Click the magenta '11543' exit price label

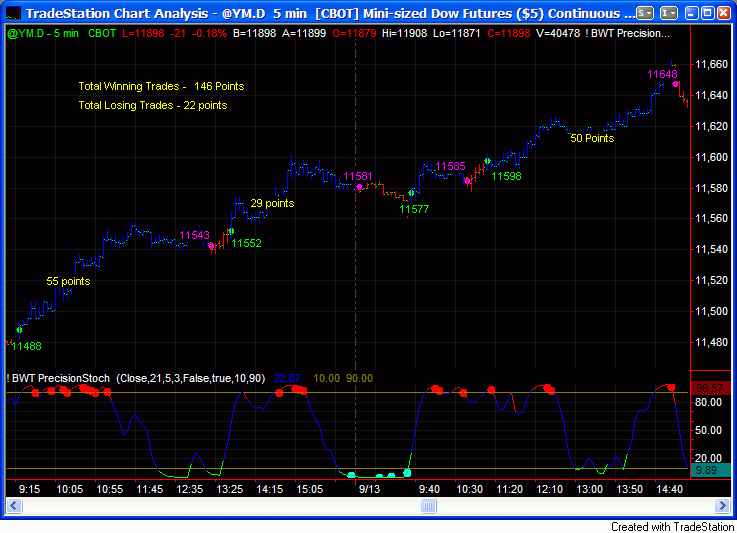tap(194, 235)
